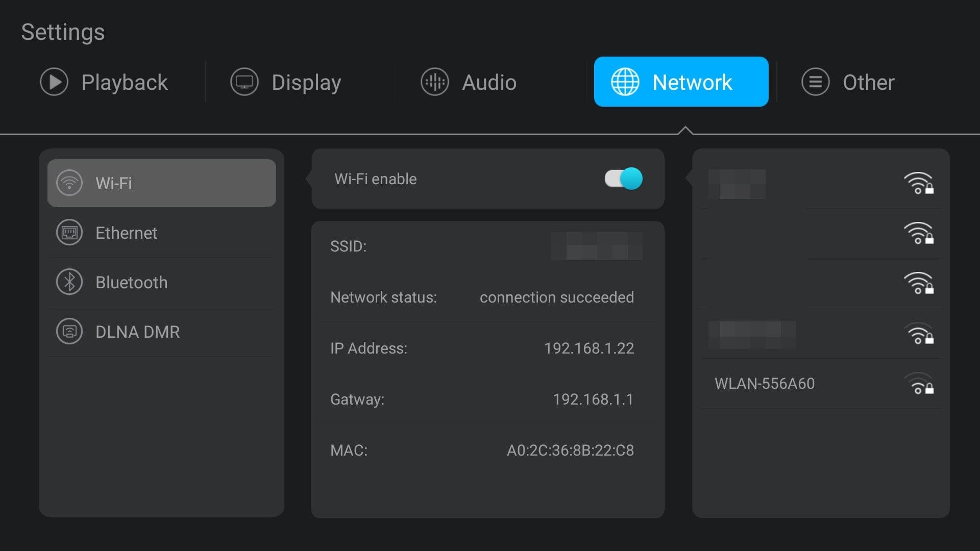Open the Playback settings tab
Image resolution: width=980 pixels, height=551 pixels.
click(124, 82)
